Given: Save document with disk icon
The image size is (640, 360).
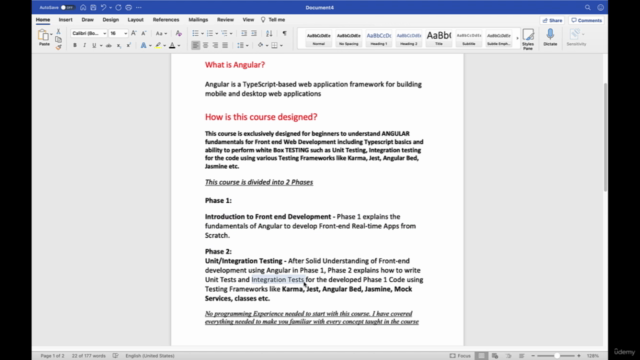Looking at the screenshot, I should [x=93, y=7].
